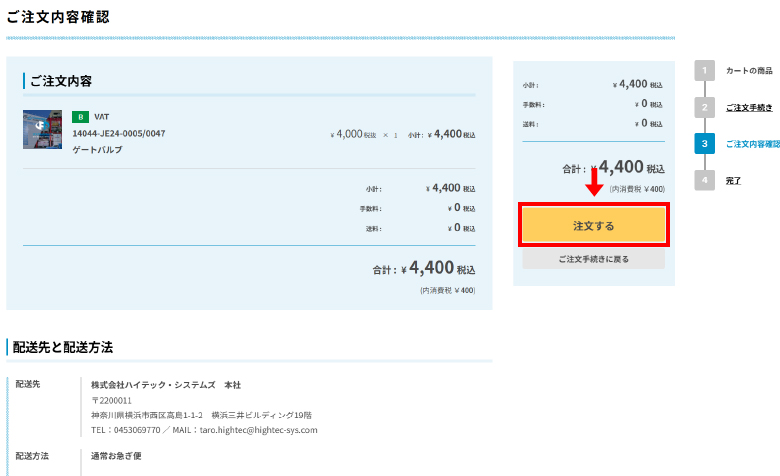Screen dimensions: 780x476
Task: Click the yellow 注文する button
Action: (x=593, y=226)
